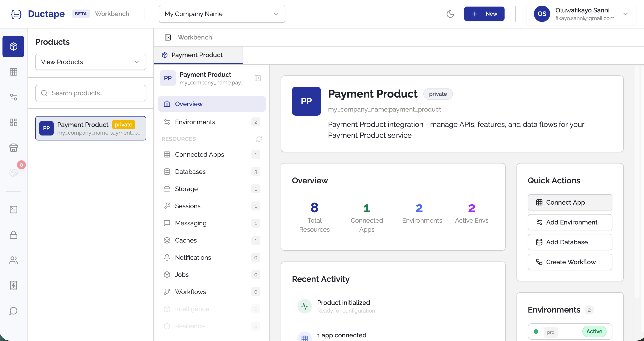Screen dimensions: 644x341
Task: Click the search products field
Action: [90, 93]
